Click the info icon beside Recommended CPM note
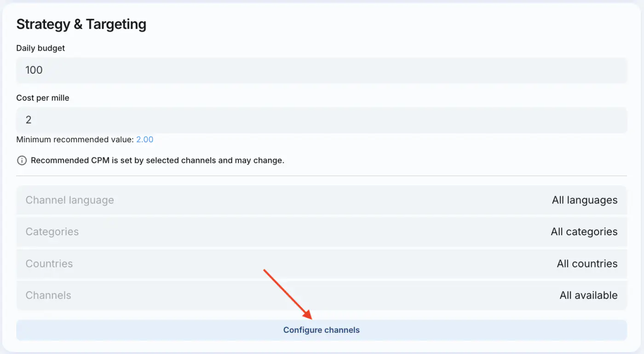 (x=22, y=161)
